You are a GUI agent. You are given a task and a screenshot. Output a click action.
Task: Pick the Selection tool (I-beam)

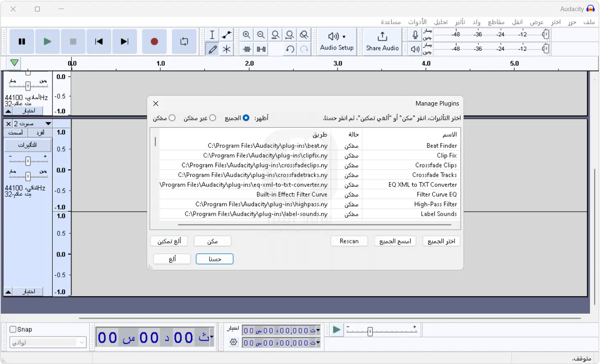[x=212, y=35]
